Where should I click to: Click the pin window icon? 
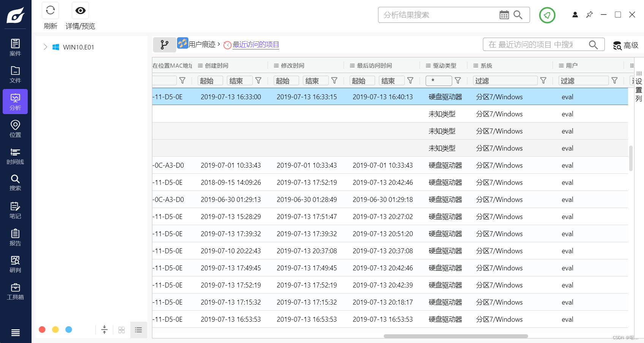tap(589, 14)
